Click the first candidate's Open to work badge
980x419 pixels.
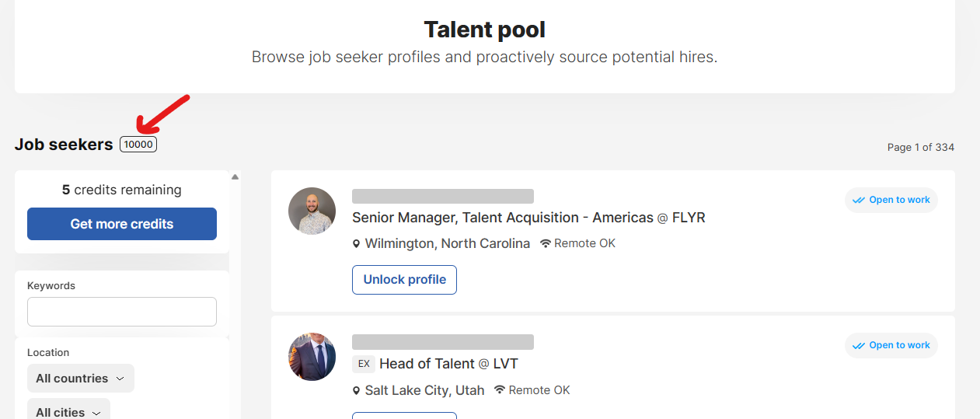pos(891,200)
